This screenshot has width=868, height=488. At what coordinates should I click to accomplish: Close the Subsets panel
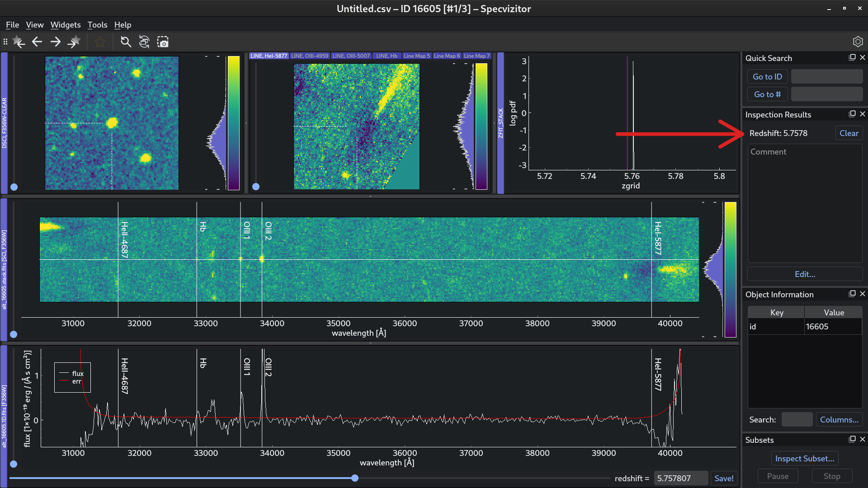click(x=863, y=440)
